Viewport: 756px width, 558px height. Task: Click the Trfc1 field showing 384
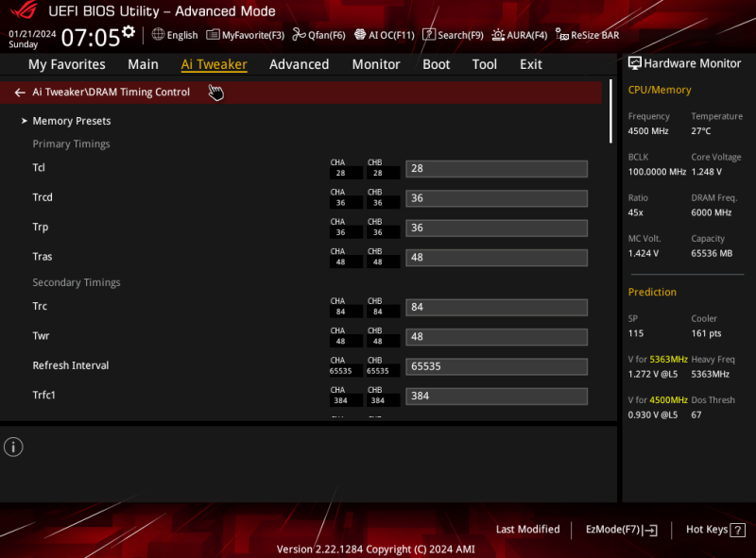tap(497, 397)
